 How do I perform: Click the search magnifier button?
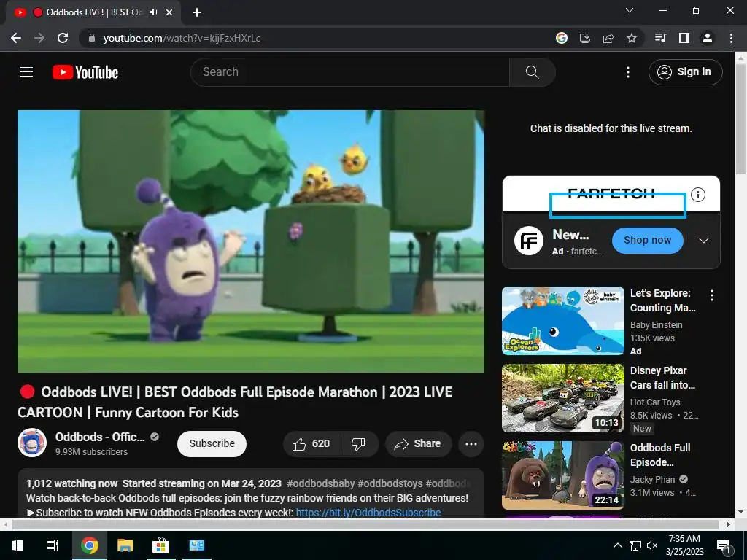tap(532, 72)
